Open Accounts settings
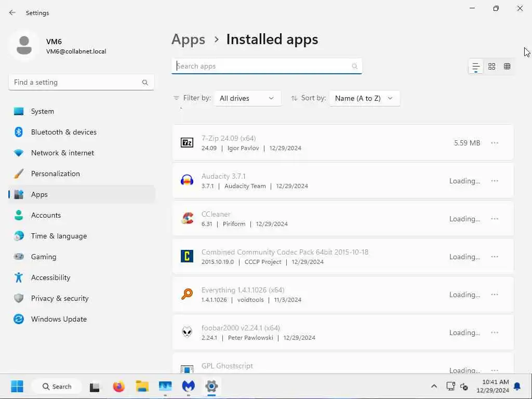The height and width of the screenshot is (399, 532). click(x=82, y=215)
